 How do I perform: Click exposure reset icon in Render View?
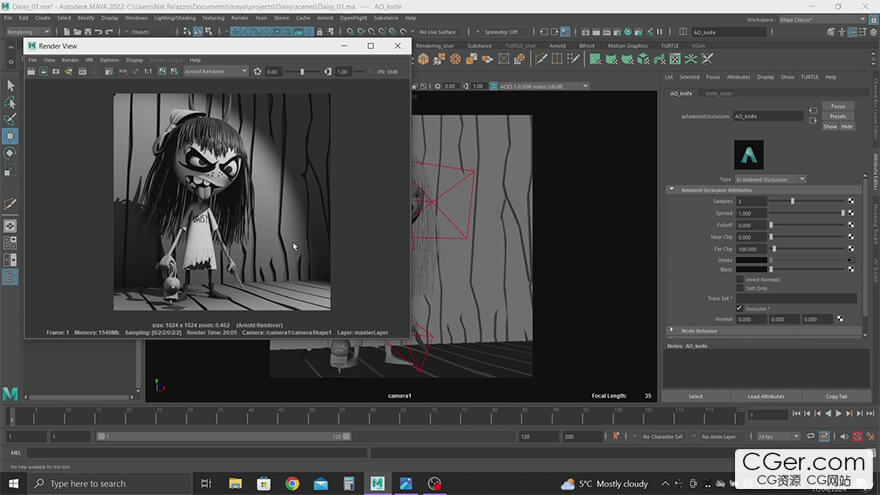coord(258,72)
